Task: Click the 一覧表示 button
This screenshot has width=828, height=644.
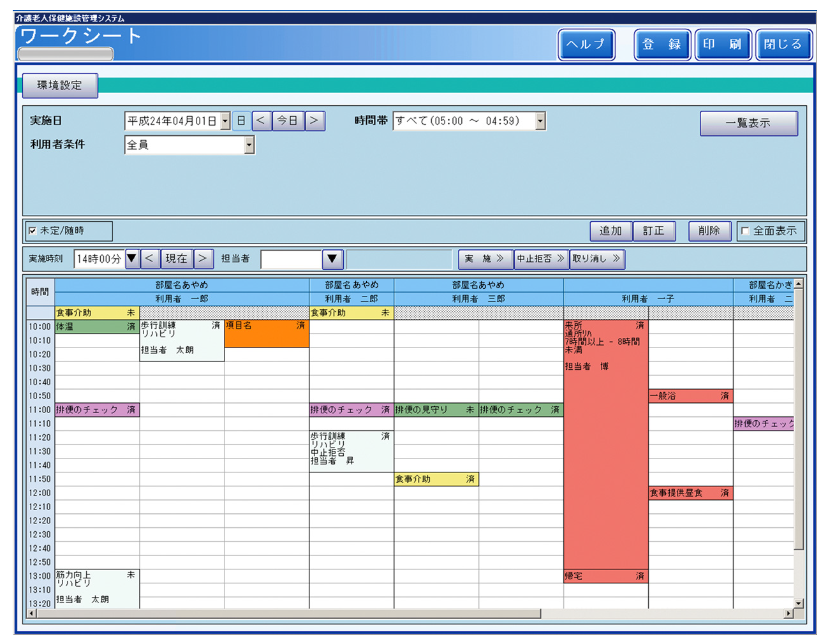Action: [x=748, y=124]
